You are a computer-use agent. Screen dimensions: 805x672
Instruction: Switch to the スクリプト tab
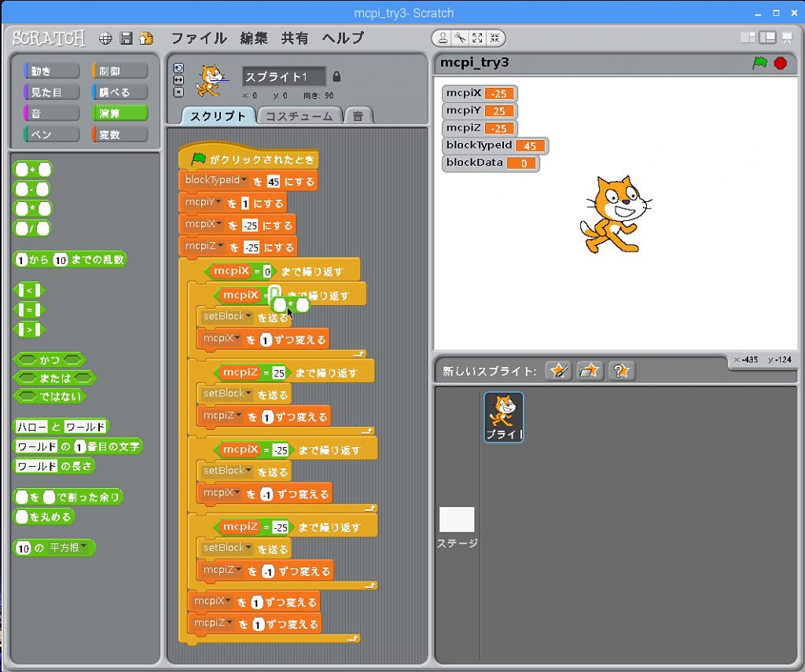point(219,116)
